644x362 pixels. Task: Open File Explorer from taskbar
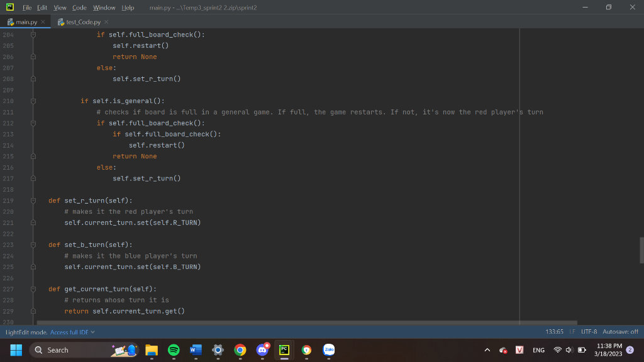[152, 350]
